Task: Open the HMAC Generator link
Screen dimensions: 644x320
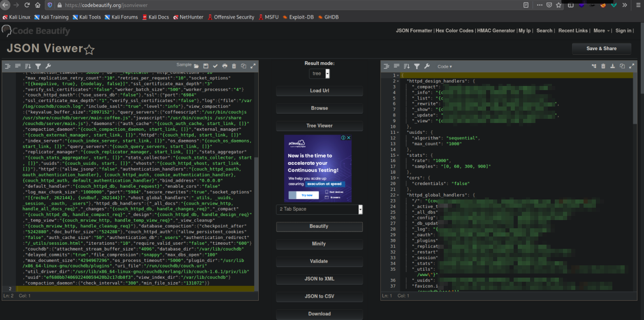Action: [496, 30]
